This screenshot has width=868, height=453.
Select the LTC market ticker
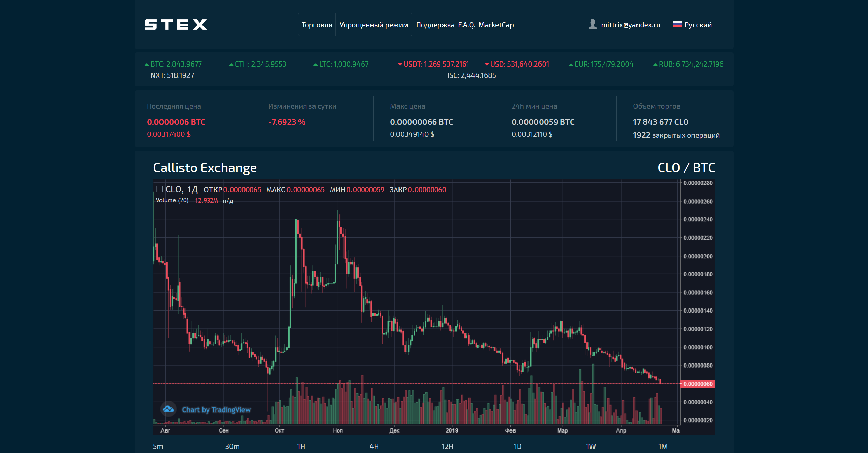pos(341,64)
